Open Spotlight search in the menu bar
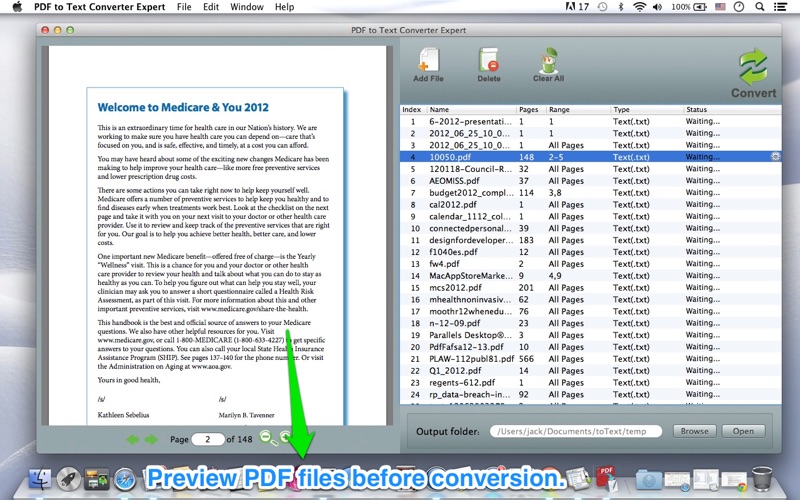800x500 pixels. pyautogui.click(x=762, y=7)
